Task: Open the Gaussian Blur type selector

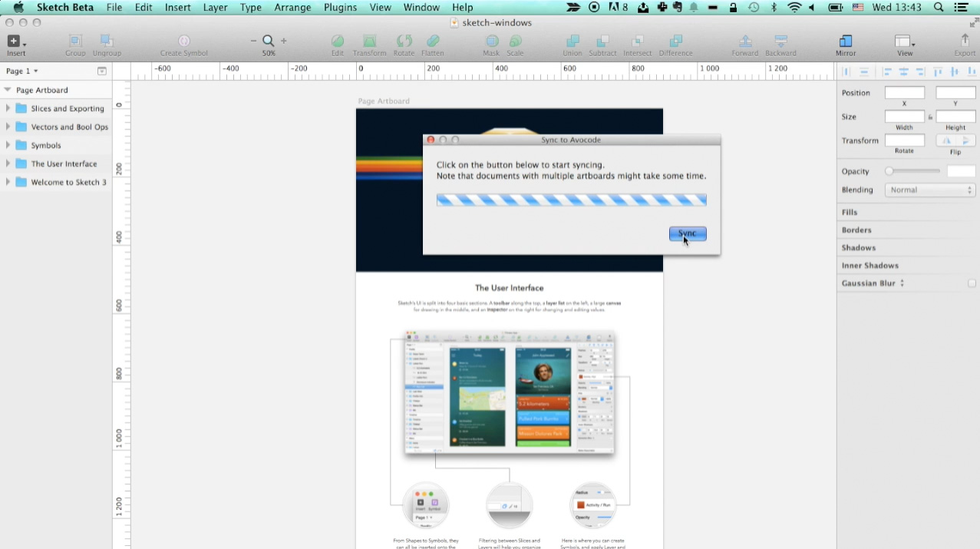Action: 902,283
